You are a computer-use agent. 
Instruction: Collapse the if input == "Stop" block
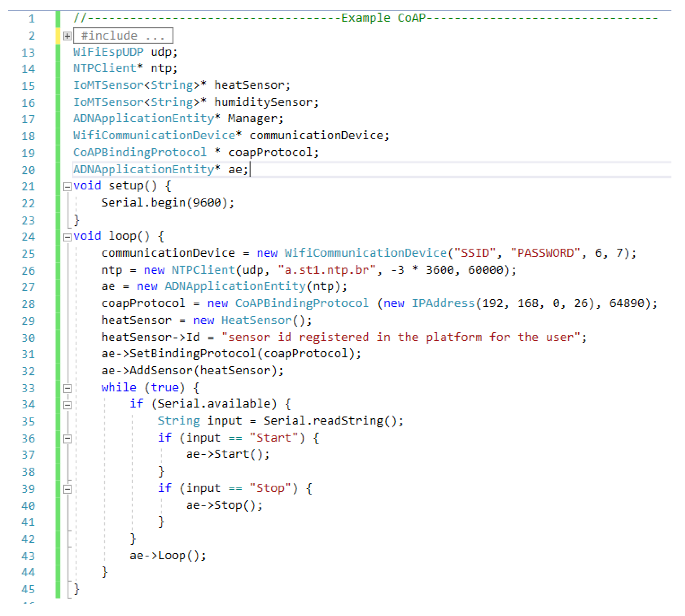[x=67, y=489]
